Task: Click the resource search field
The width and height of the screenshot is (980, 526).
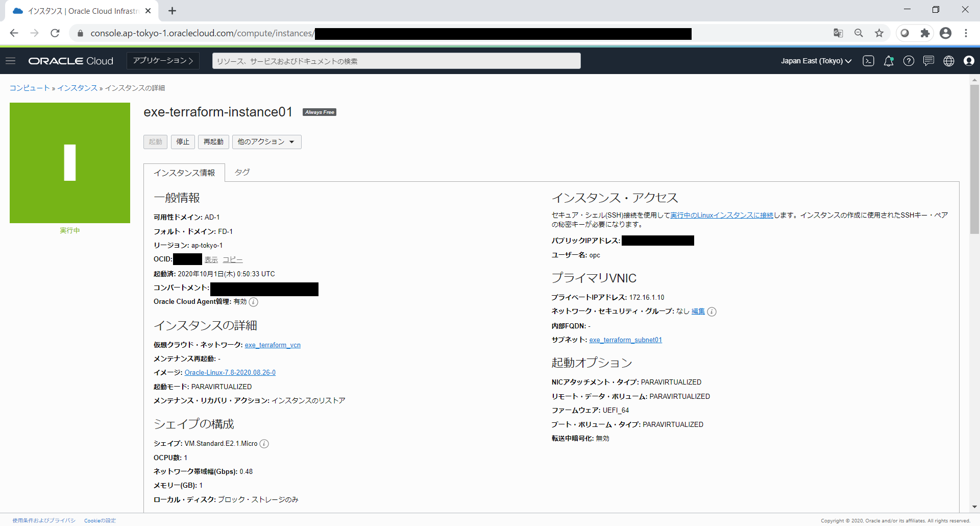Action: click(x=396, y=61)
